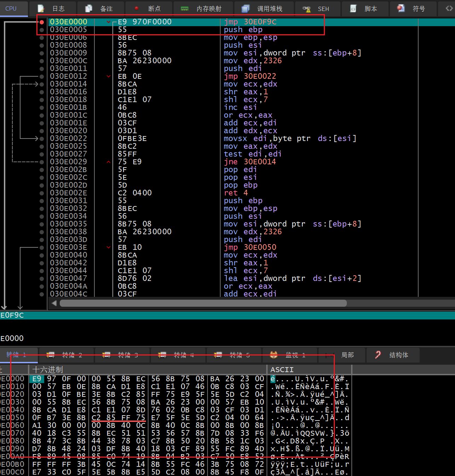
Task: Switch to dump 转储 3 via its icon
Action: point(106,355)
